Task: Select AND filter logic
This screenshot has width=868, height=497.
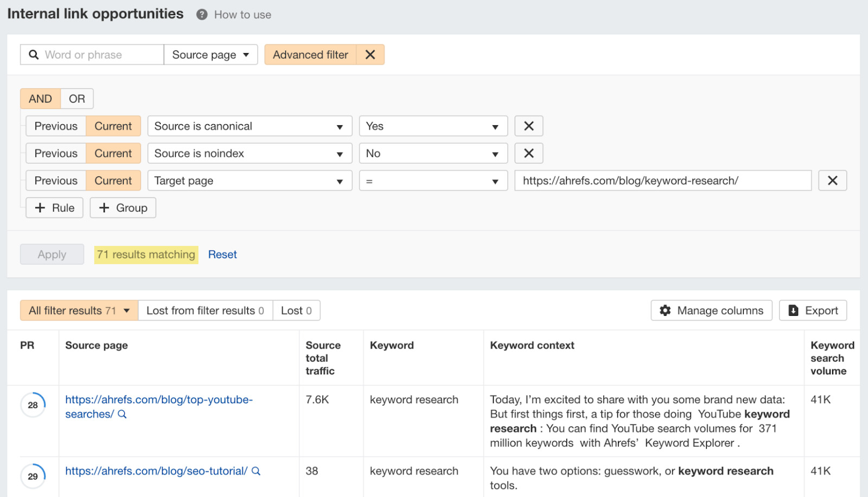Action: 41,99
